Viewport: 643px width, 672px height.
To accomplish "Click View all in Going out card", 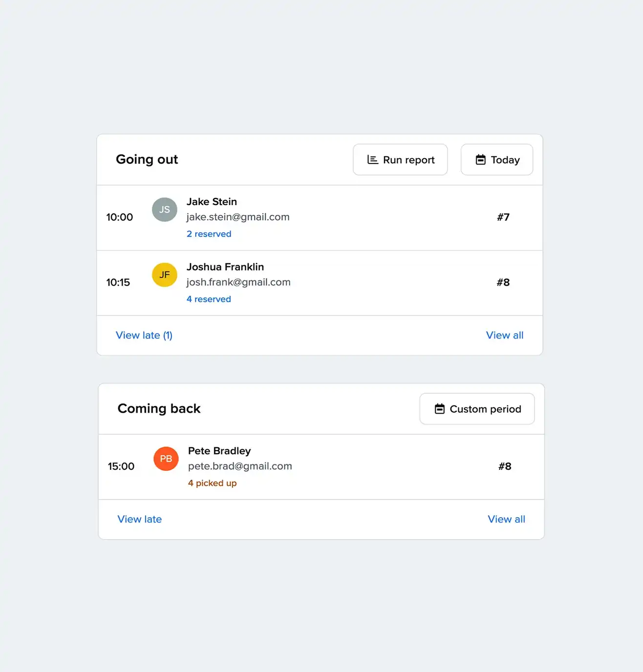I will [x=505, y=335].
